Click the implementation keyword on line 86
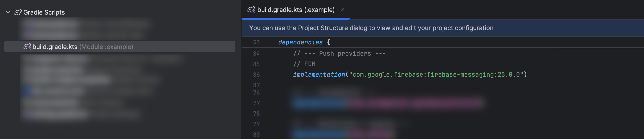The height and width of the screenshot is (139, 644). point(319,75)
